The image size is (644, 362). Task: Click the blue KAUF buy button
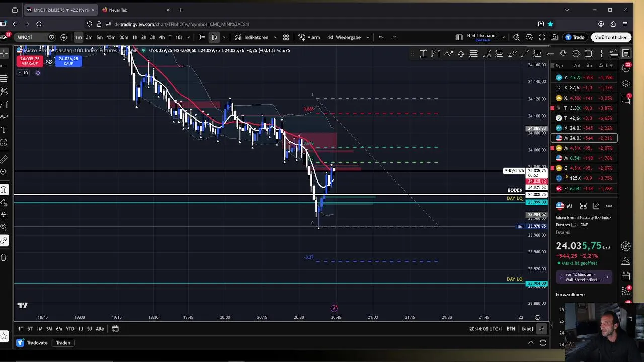68,61
